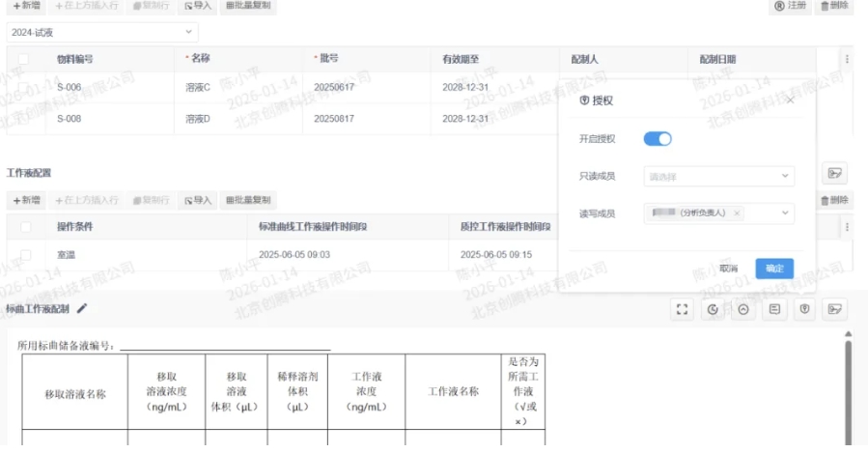Expand the 读写成员 dropdown arrow

coord(785,213)
